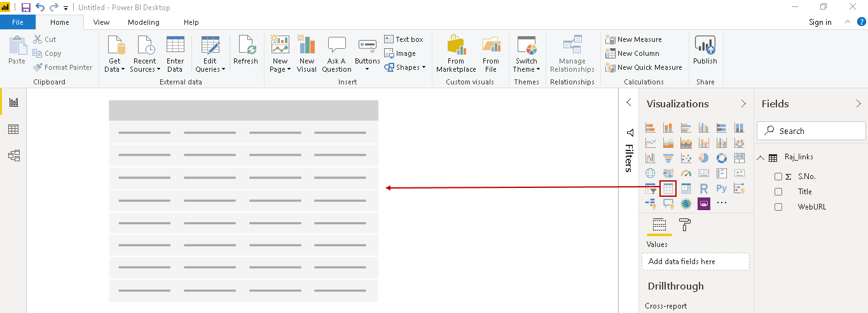This screenshot has height=313, width=868.
Task: Check the WebURL field checkbox
Action: 778,207
